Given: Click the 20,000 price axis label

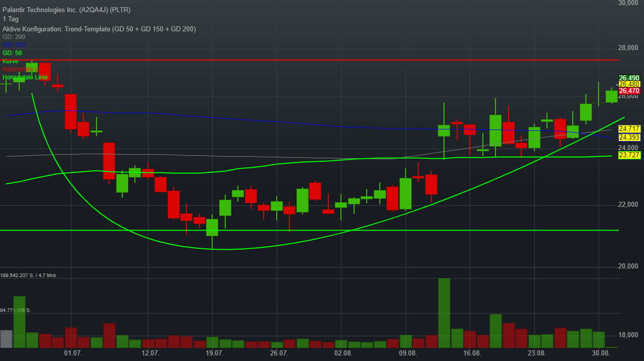Looking at the screenshot, I should tap(629, 267).
